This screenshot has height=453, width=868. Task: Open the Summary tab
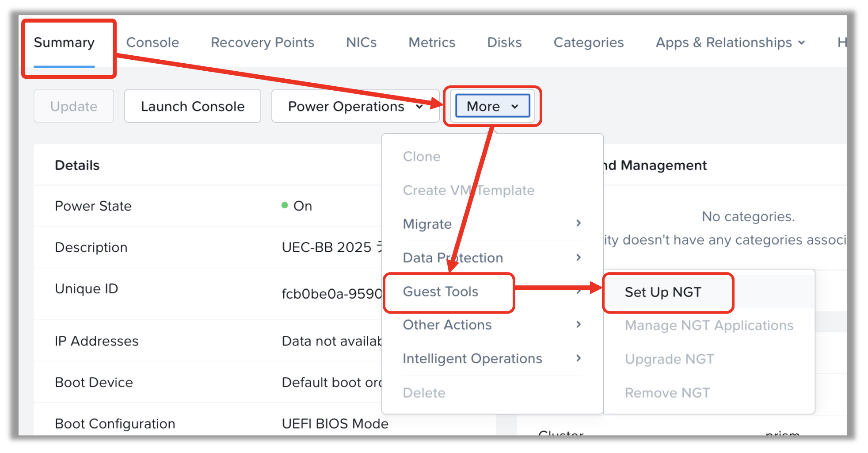coord(64,42)
